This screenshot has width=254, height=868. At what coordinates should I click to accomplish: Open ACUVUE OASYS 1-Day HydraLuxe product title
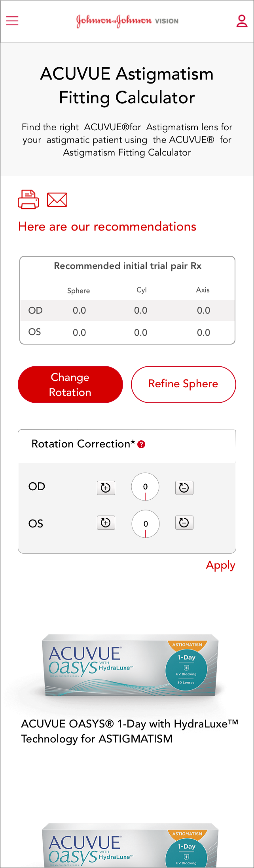pos(129,731)
